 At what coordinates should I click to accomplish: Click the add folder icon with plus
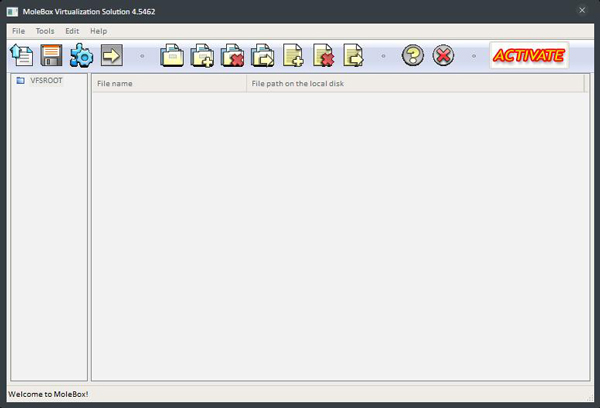[x=202, y=55]
